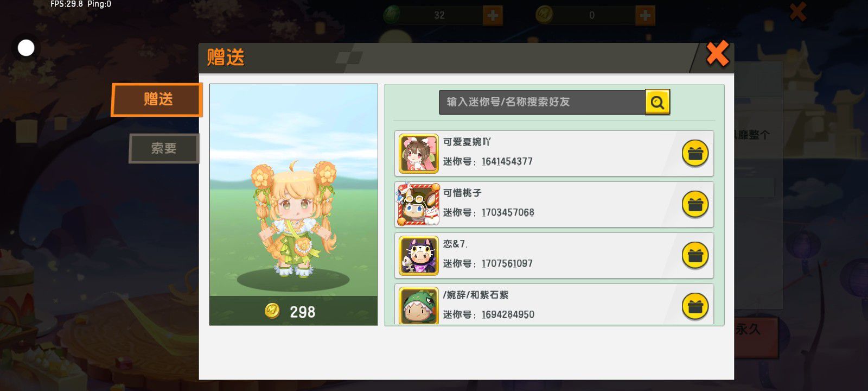The height and width of the screenshot is (391, 868).
Task: Click the yellow search magnifier icon
Action: point(658,102)
